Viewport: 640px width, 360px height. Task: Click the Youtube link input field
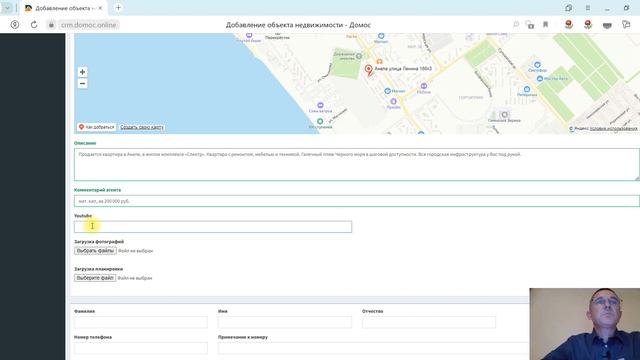coord(213,227)
